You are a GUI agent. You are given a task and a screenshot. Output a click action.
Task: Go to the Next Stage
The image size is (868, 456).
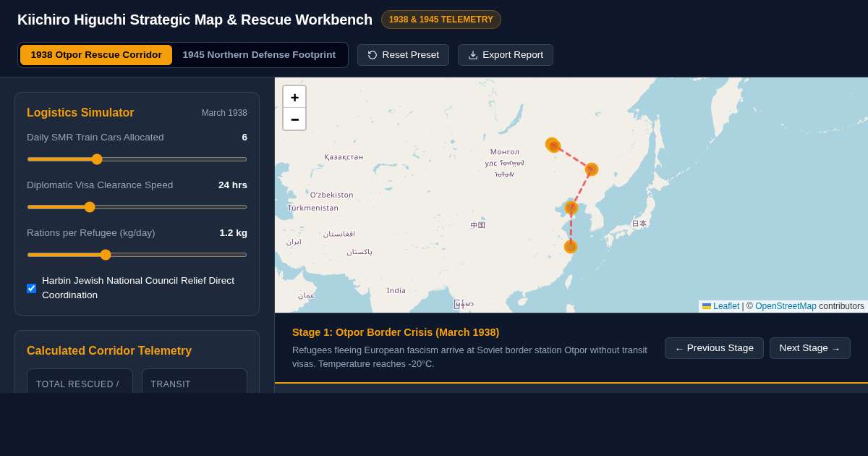810,348
